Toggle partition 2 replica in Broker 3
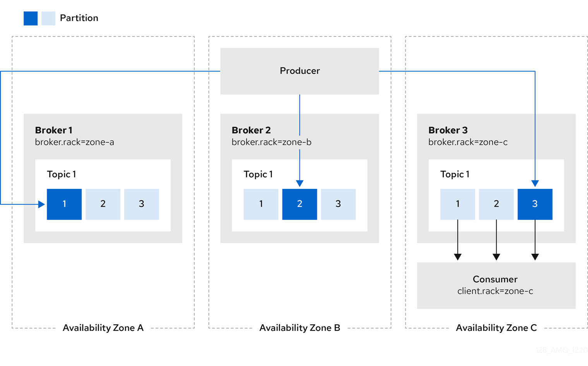Image resolution: width=588 pixels, height=366 pixels. click(496, 204)
